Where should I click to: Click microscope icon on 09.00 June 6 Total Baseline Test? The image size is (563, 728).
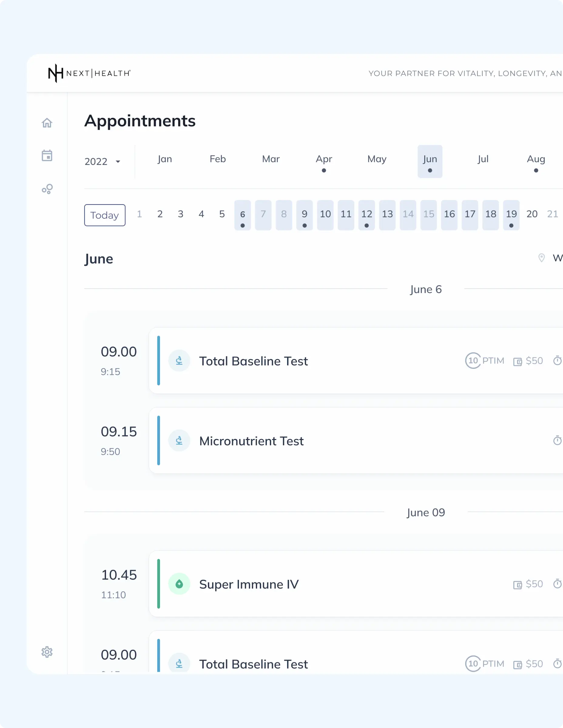[179, 361]
